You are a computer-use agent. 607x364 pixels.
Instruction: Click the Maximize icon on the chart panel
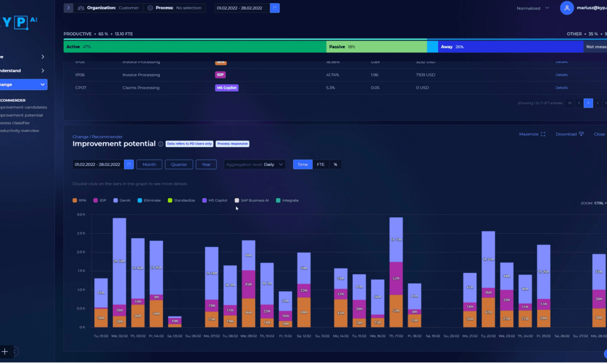tap(543, 134)
